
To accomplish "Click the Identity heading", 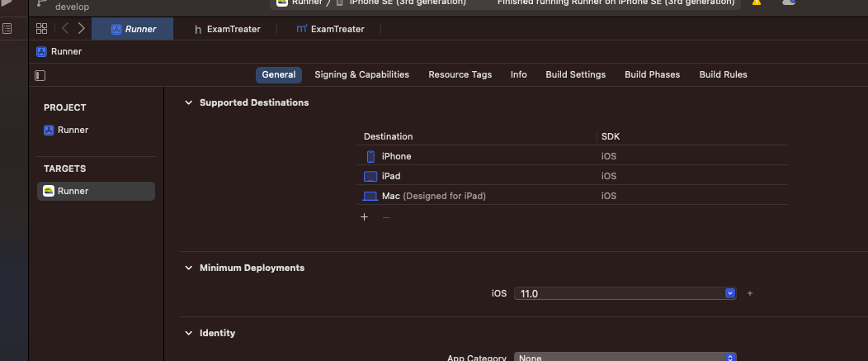I will pyautogui.click(x=218, y=333).
